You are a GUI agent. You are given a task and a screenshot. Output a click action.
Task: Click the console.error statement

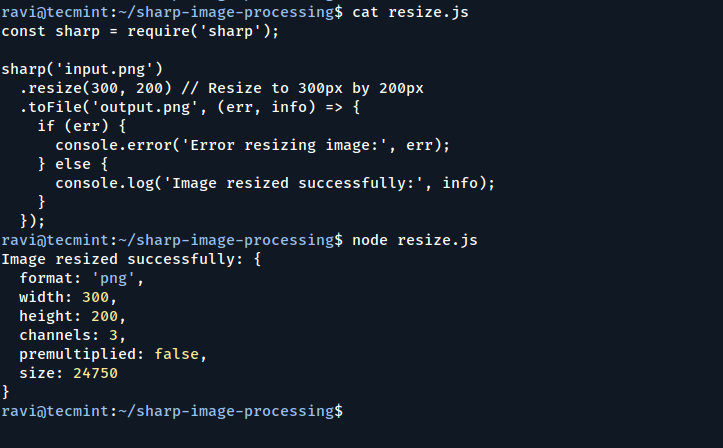252,145
